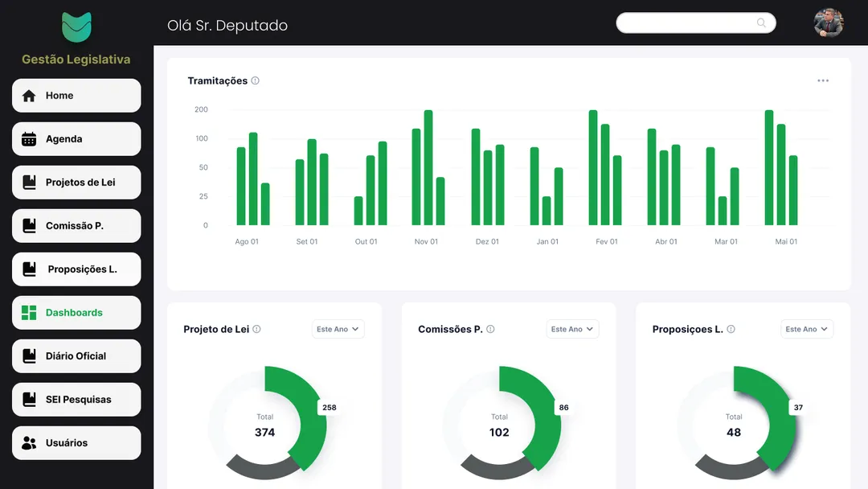Open Projetos de Lei from the sidebar

pos(76,183)
